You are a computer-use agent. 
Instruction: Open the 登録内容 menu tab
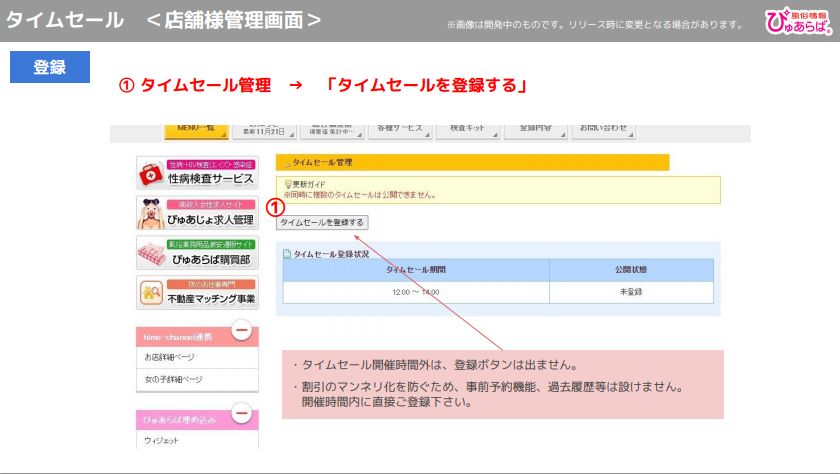(x=535, y=131)
